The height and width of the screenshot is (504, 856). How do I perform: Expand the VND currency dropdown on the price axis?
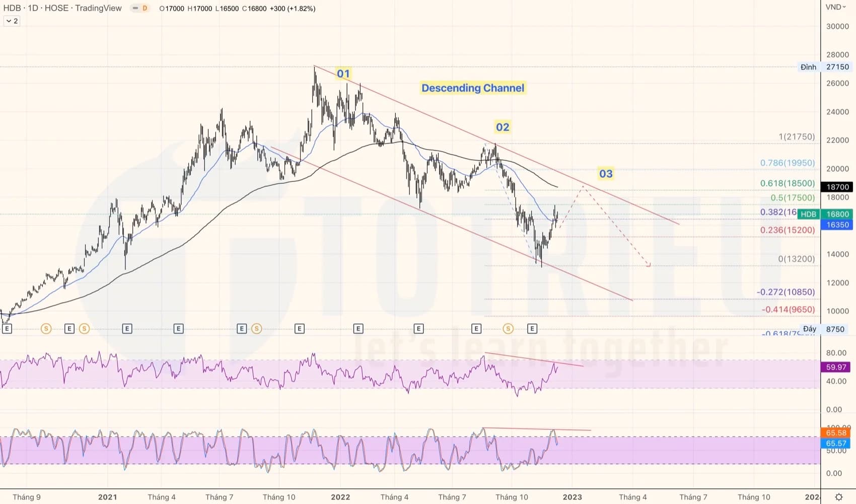[835, 7]
